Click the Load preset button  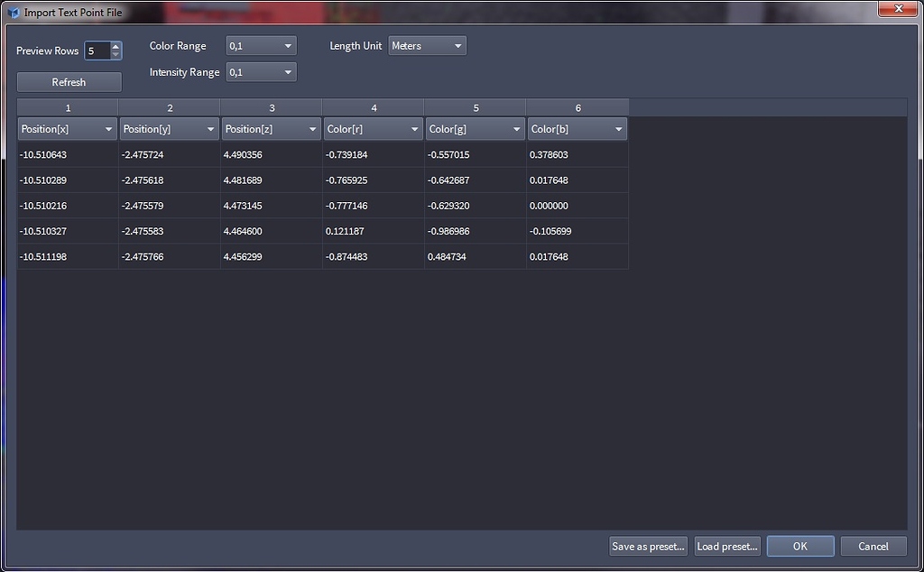pos(727,546)
